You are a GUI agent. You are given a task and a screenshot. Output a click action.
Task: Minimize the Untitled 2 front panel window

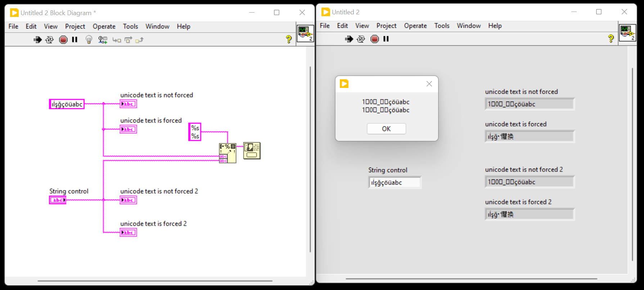click(574, 12)
